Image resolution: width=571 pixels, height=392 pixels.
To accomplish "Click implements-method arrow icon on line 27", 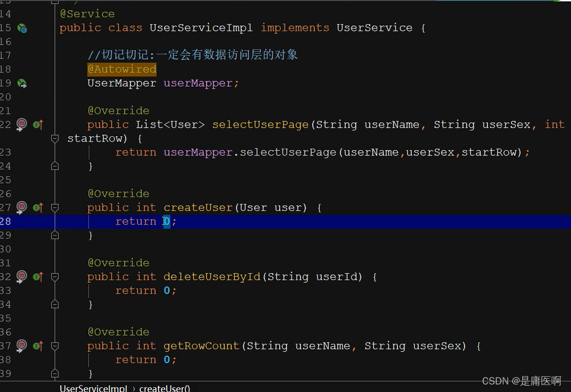I will click(38, 208).
